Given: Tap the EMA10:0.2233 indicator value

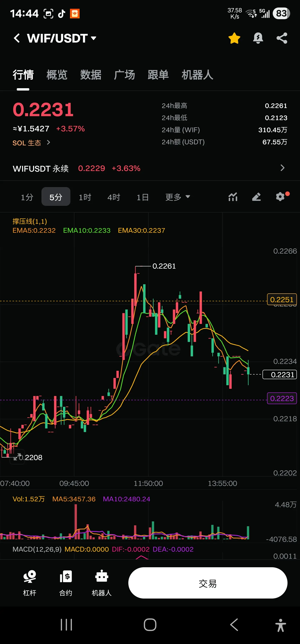Looking at the screenshot, I should (87, 230).
